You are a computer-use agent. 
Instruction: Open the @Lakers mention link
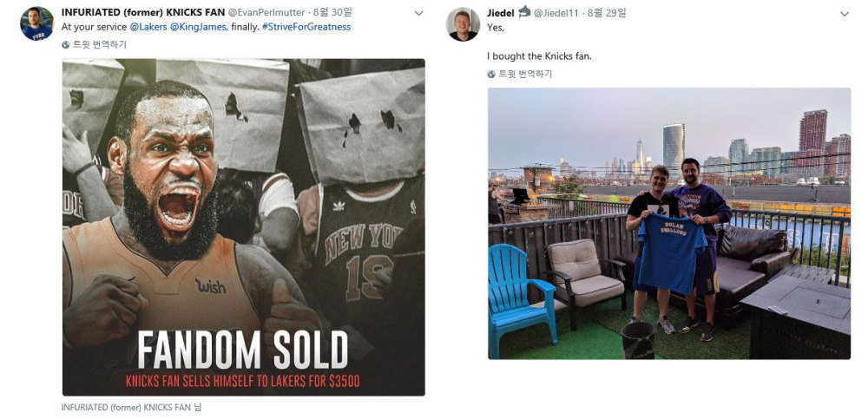click(x=148, y=27)
